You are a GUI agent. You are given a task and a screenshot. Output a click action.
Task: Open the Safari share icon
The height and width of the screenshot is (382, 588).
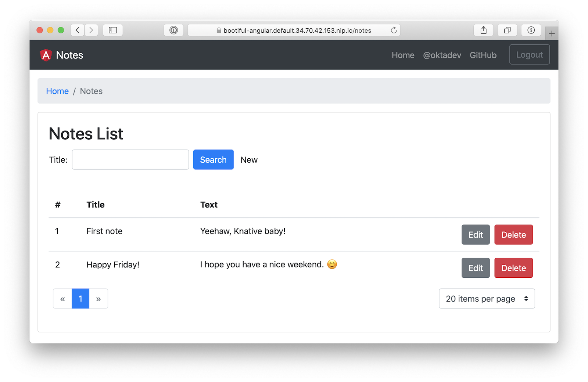[x=483, y=30]
